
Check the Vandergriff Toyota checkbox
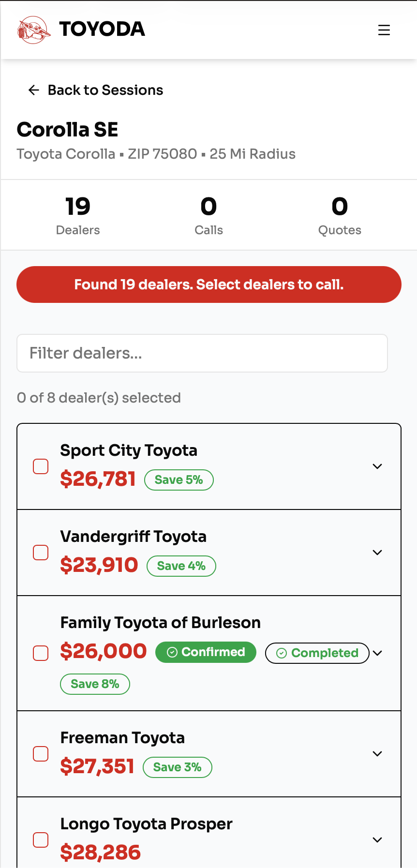pos(41,553)
